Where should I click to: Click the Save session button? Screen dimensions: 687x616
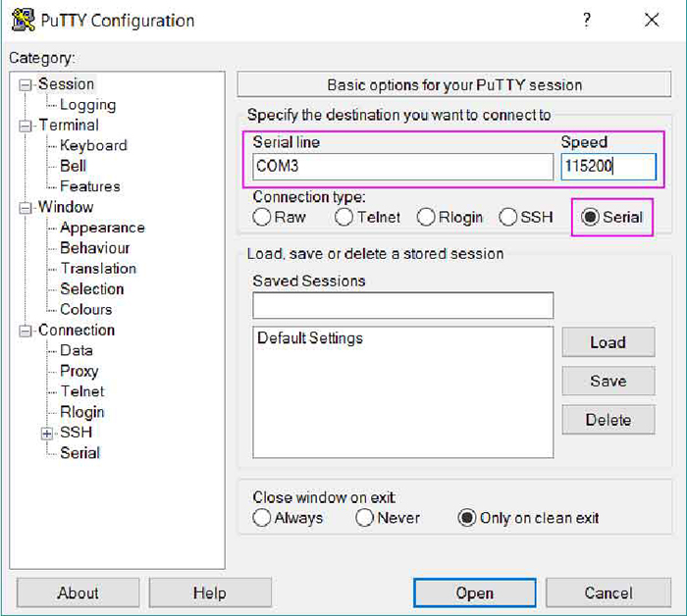point(608,381)
